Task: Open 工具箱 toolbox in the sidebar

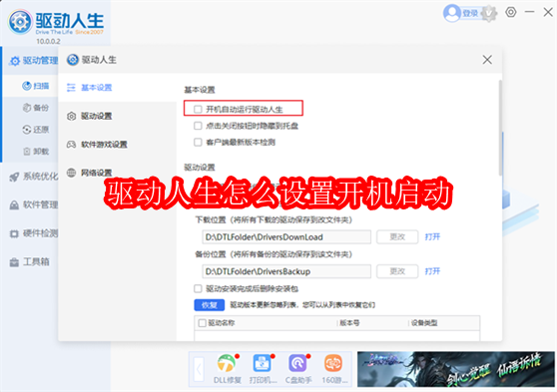Action: coord(30,262)
